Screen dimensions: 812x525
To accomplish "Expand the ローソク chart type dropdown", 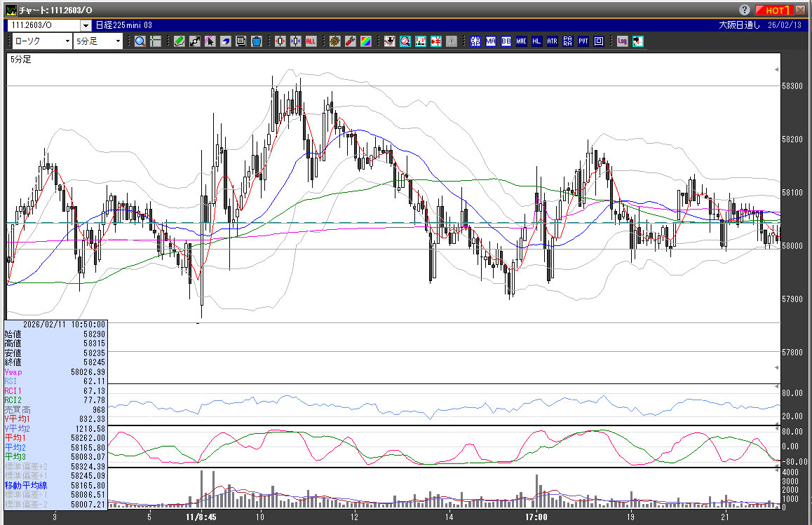I will click(x=67, y=41).
